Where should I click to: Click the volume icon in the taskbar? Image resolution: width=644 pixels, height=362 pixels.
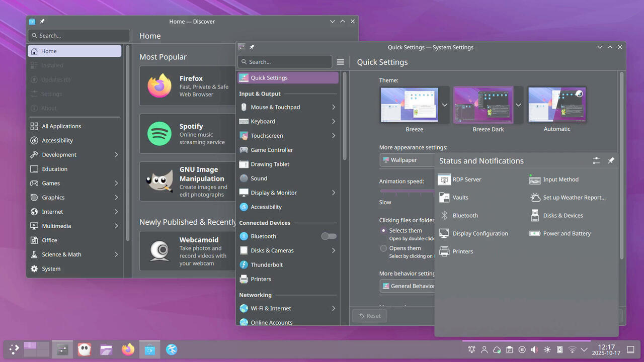534,349
